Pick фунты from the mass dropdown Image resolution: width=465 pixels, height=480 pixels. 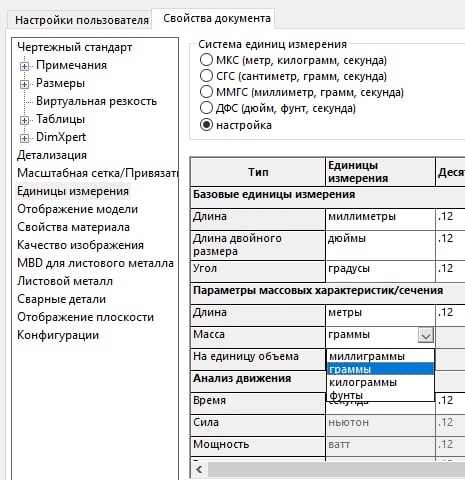pos(380,395)
